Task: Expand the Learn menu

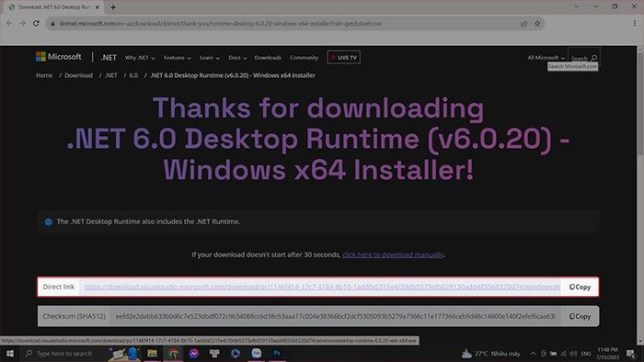Action: click(x=210, y=58)
